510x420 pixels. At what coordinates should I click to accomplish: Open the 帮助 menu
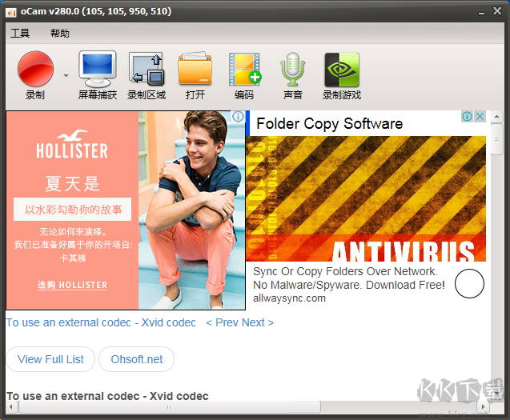pos(60,33)
